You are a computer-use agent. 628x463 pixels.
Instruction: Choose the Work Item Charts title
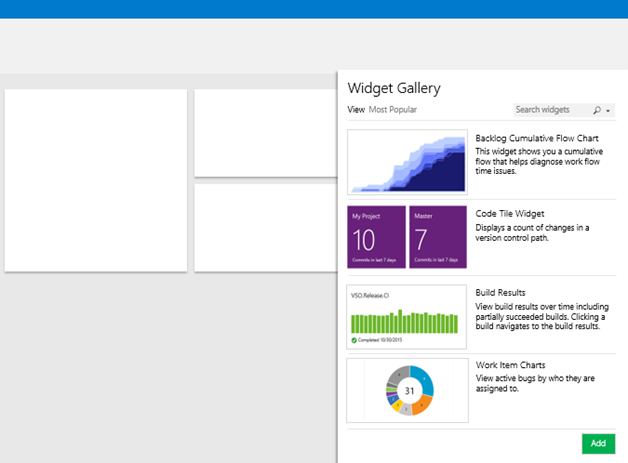tap(510, 366)
